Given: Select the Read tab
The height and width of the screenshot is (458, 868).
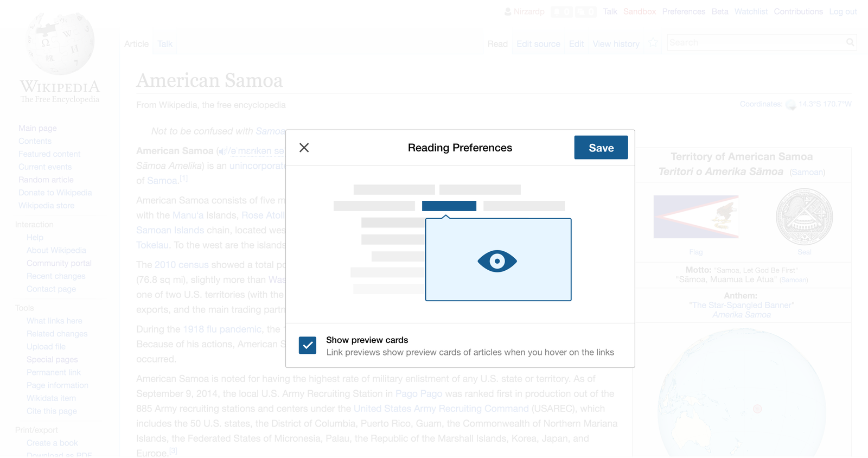Looking at the screenshot, I should (x=497, y=44).
